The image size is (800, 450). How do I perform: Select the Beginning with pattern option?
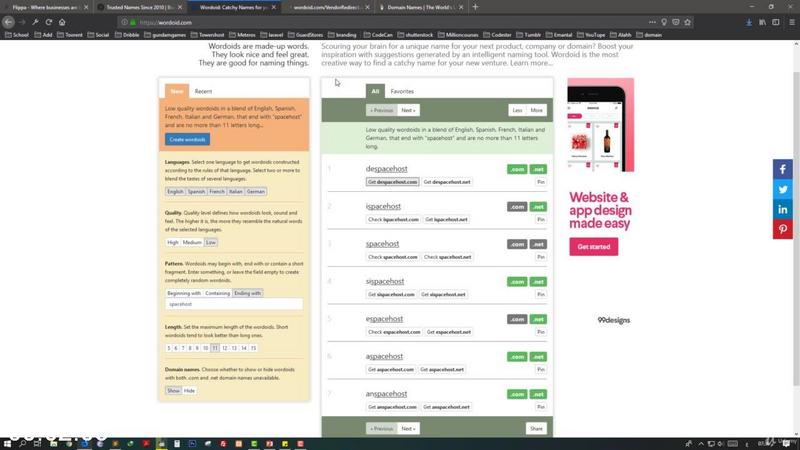tap(184, 293)
